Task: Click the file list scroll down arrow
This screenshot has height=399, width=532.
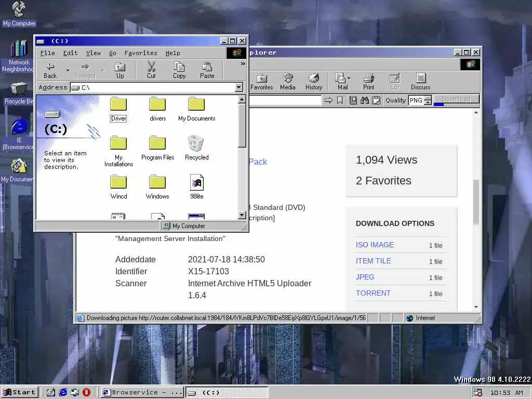Action: point(242,215)
